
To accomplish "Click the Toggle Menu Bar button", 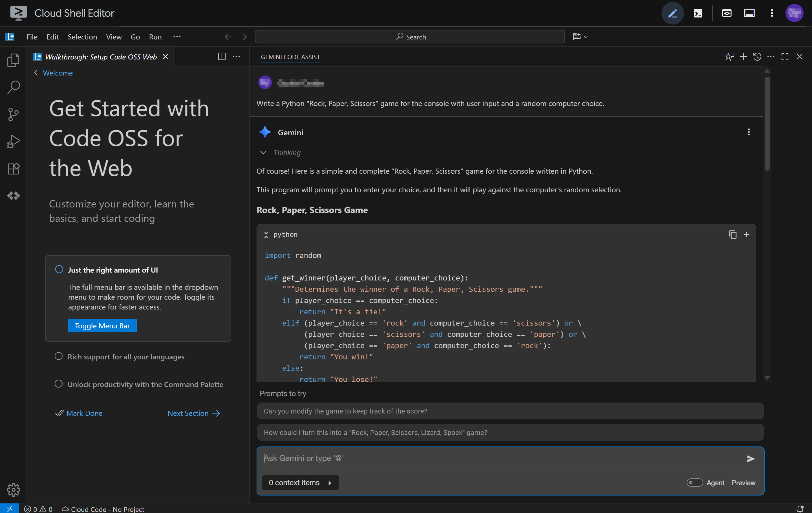I will point(102,326).
